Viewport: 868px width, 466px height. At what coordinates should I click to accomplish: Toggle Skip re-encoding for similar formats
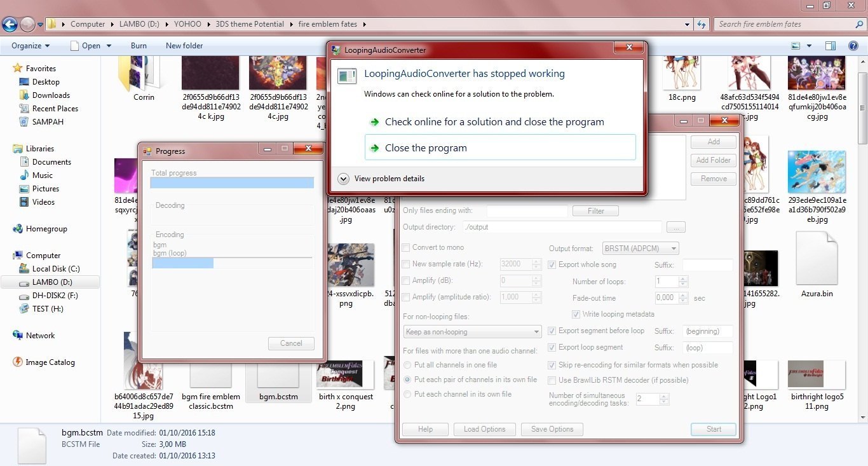point(552,365)
